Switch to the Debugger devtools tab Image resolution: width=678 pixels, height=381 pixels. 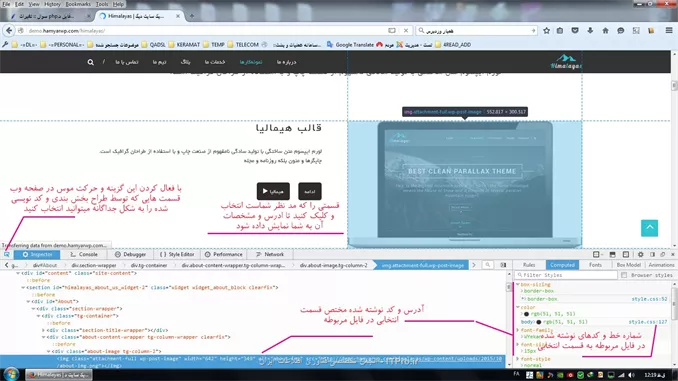130,255
